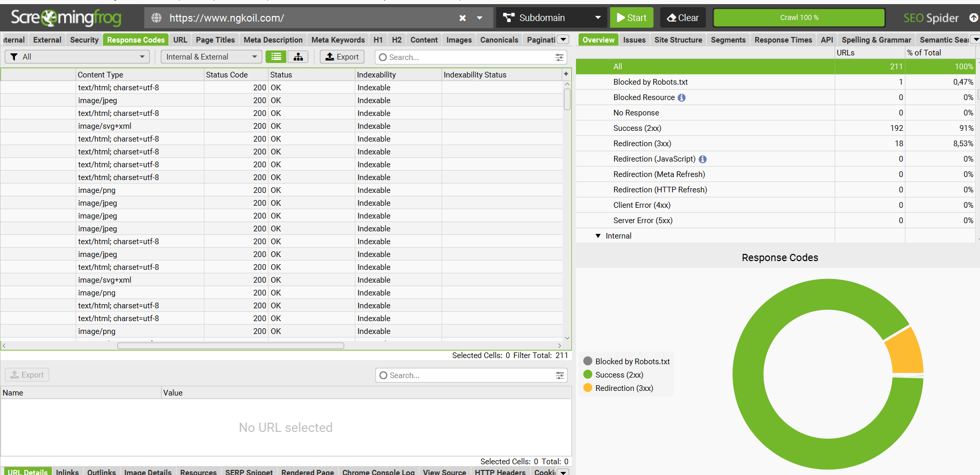
Task: Switch to the Security tab
Action: [x=84, y=39]
